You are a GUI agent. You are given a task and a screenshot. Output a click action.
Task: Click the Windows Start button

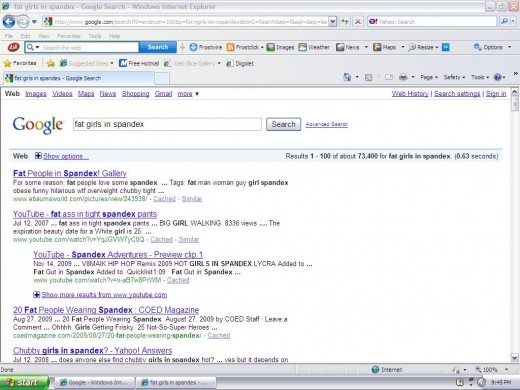pos(24,382)
